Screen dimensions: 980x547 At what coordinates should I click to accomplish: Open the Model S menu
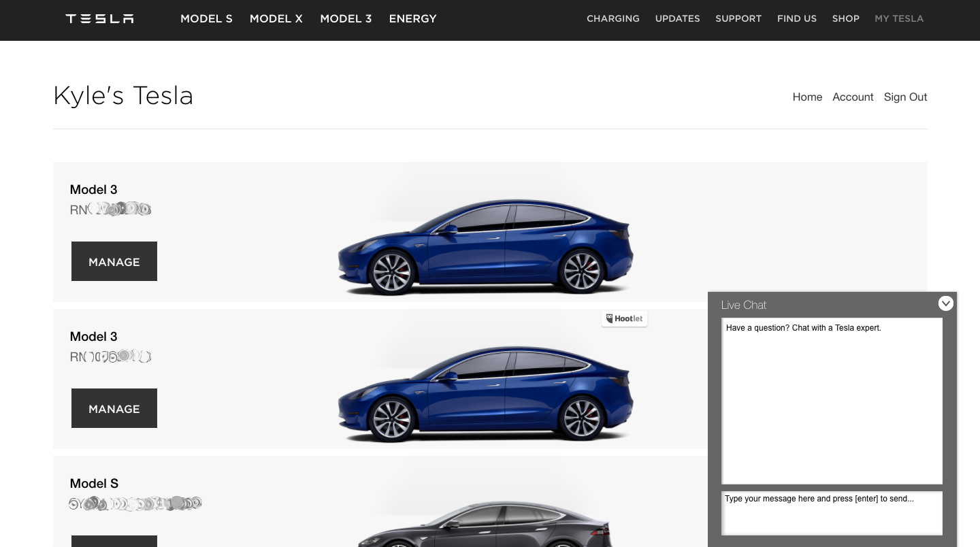click(206, 18)
